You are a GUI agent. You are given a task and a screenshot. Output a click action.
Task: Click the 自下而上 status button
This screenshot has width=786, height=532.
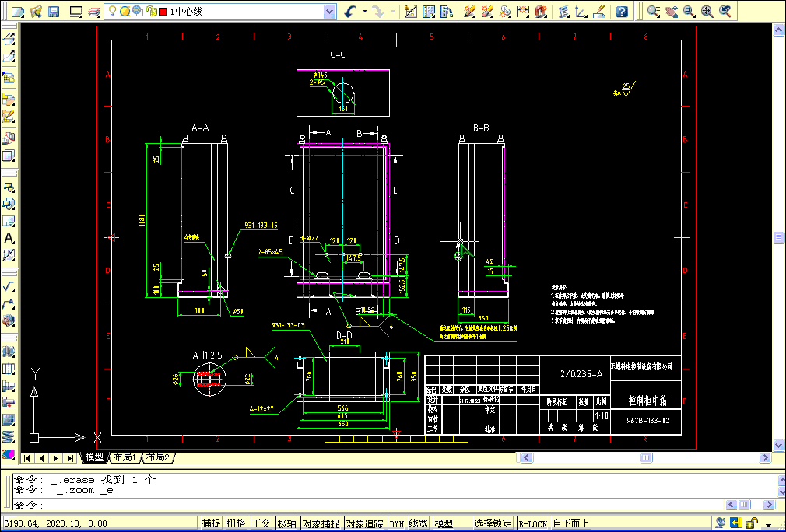point(571,523)
